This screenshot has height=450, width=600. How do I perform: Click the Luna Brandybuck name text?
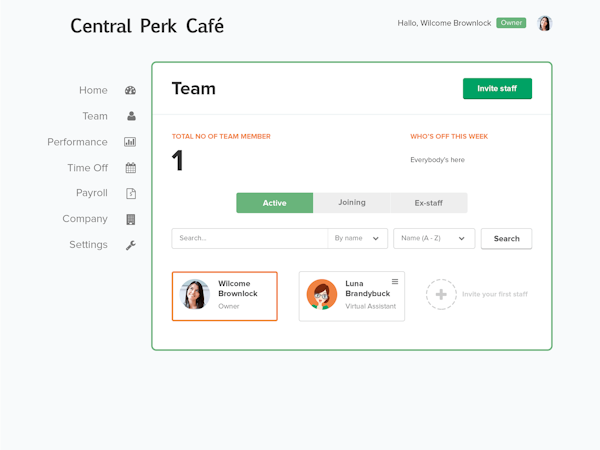pos(367,289)
